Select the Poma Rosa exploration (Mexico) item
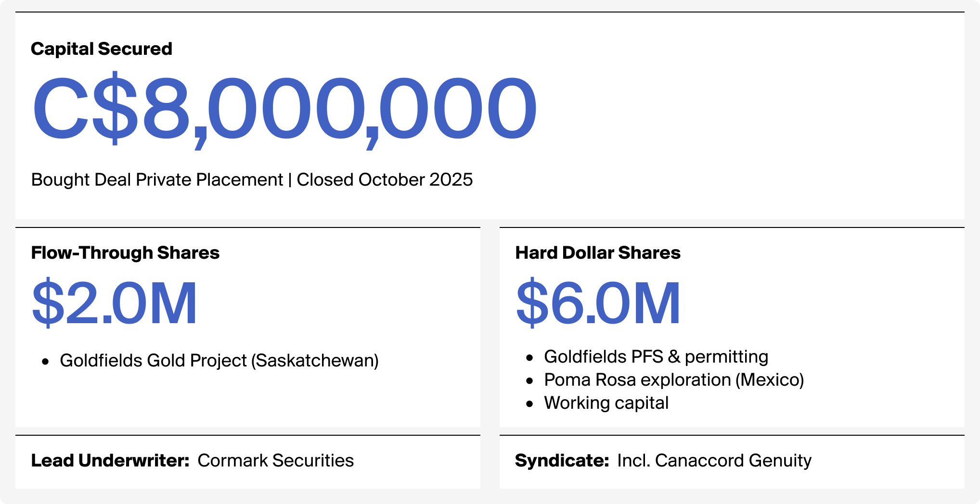 (x=674, y=380)
